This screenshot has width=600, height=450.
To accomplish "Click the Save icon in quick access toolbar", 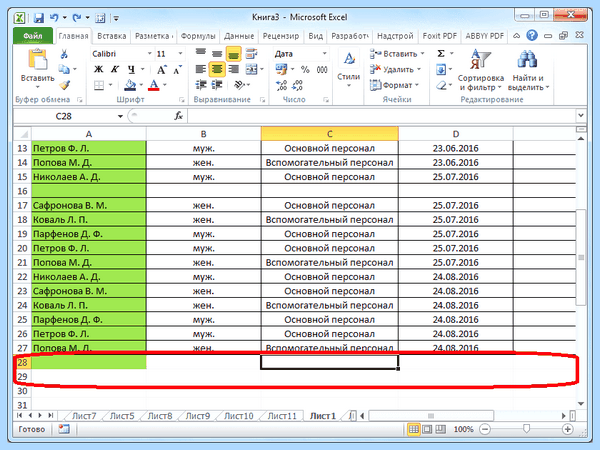I will (x=39, y=18).
